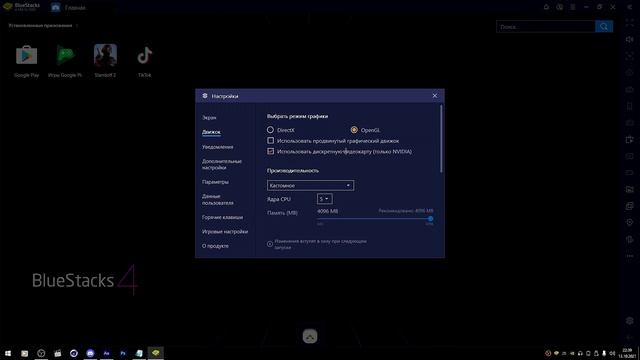Open the CPU cores dropdown
The width and height of the screenshot is (640, 360).
coord(324,199)
